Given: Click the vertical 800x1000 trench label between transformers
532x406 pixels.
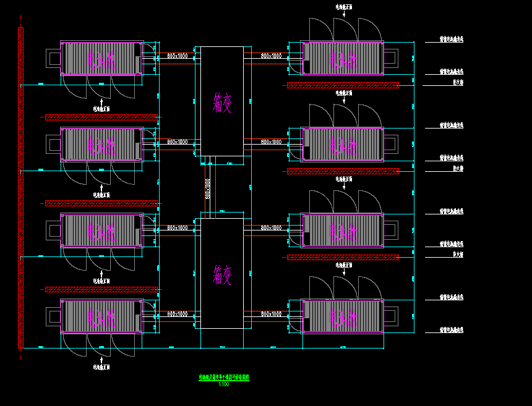Looking at the screenshot, I should pos(208,188).
